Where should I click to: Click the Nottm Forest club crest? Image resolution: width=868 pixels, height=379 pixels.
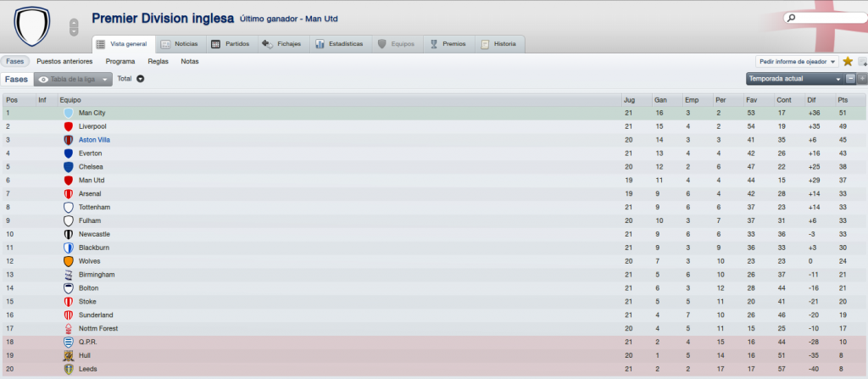[68, 329]
